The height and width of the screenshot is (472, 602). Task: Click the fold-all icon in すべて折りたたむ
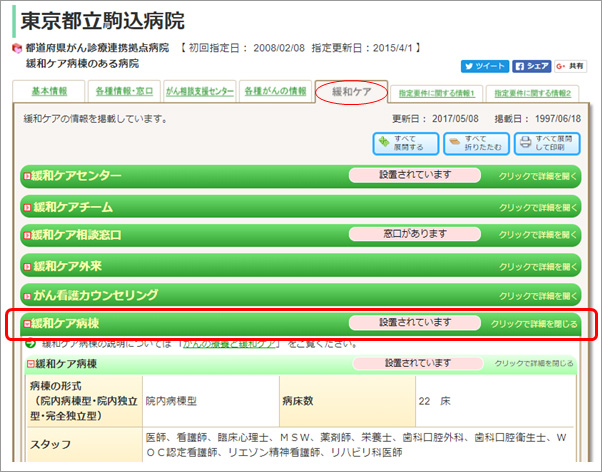455,142
